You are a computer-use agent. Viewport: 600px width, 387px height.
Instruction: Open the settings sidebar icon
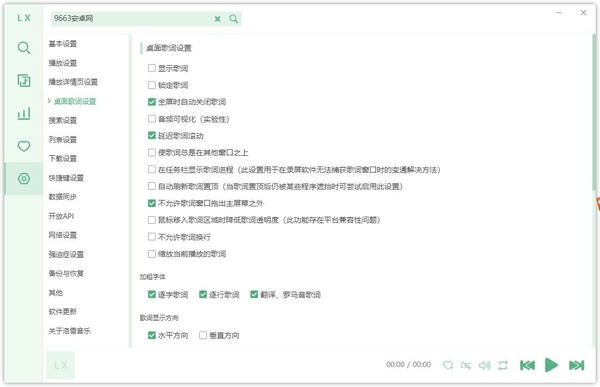click(24, 179)
